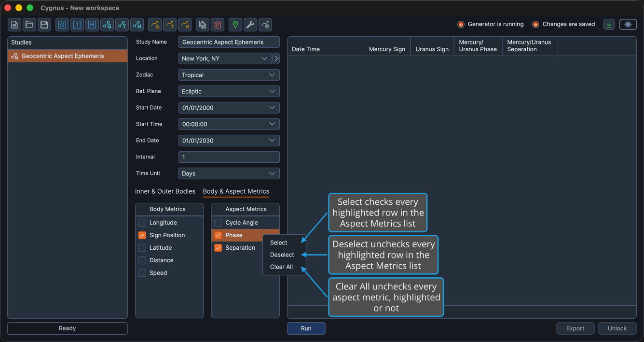Viewport: 644px width, 342px height.
Task: Expand the Ref. Plane dropdown set to Ecliptic
Action: 229,91
